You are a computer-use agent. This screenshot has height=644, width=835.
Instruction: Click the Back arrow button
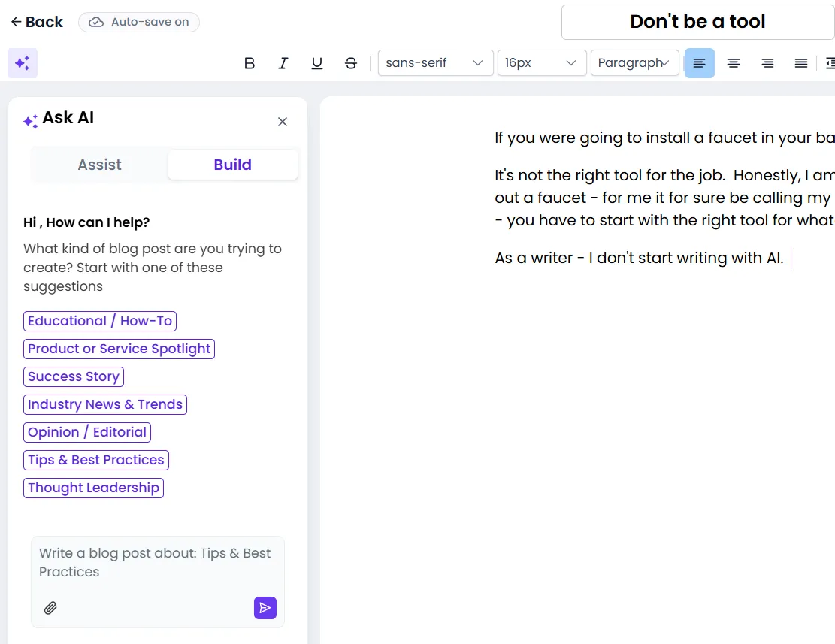(37, 22)
